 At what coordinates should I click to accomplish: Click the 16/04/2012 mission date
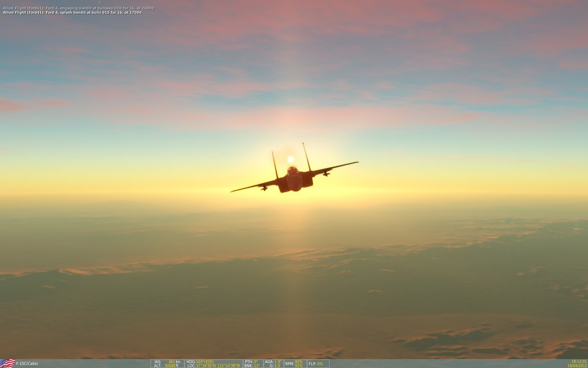click(577, 366)
